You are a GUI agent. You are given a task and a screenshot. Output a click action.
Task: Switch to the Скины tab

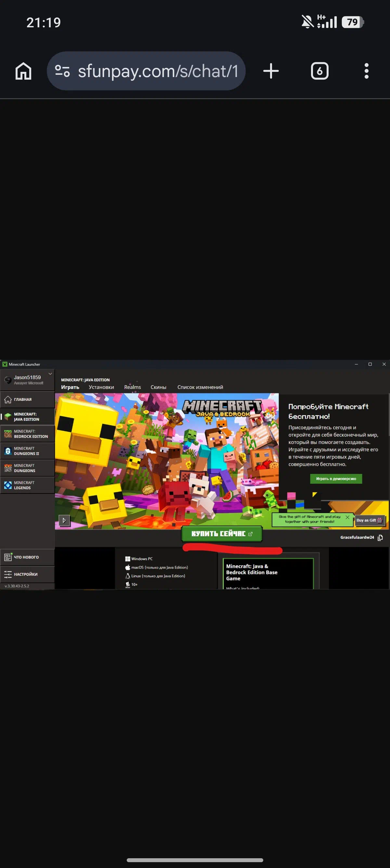(158, 387)
